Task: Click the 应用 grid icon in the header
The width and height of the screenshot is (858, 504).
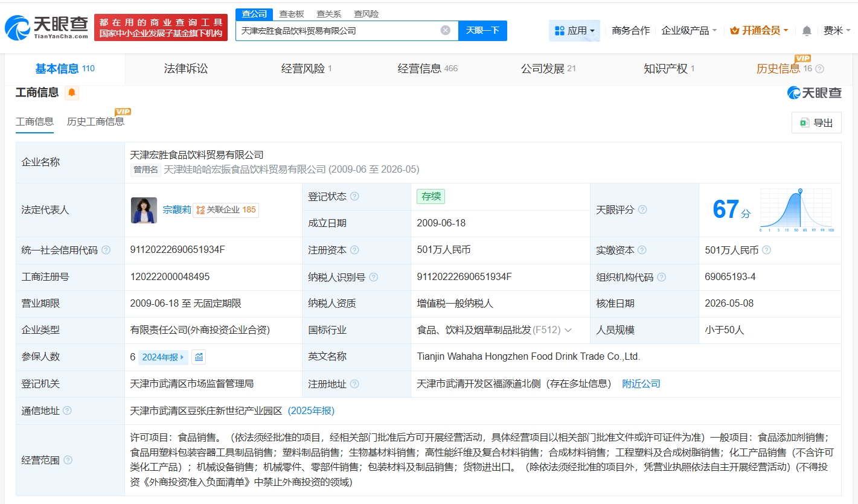Action: click(560, 31)
